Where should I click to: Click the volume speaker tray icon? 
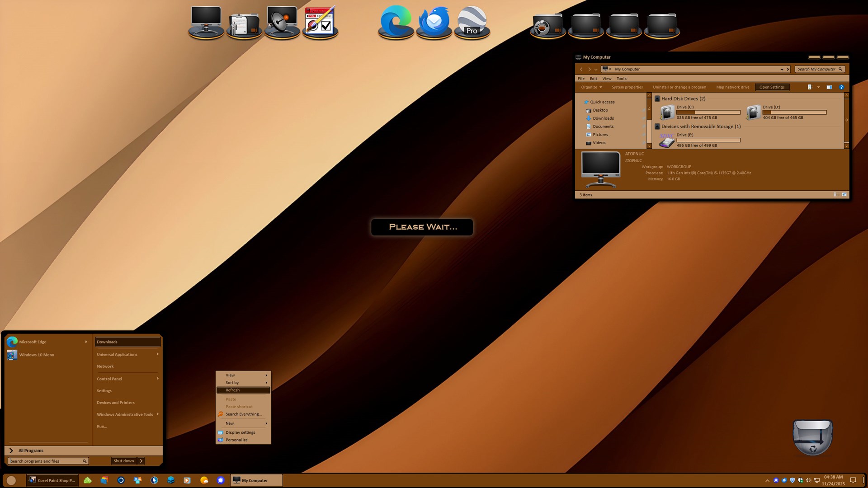pos(808,480)
